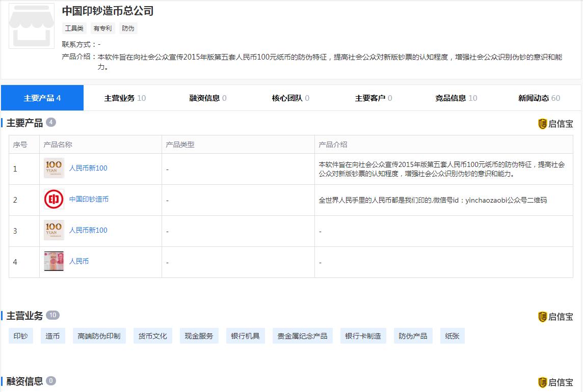
Task: Click the 启信宝 logo beside 主营业务 heading
Action: point(555,317)
